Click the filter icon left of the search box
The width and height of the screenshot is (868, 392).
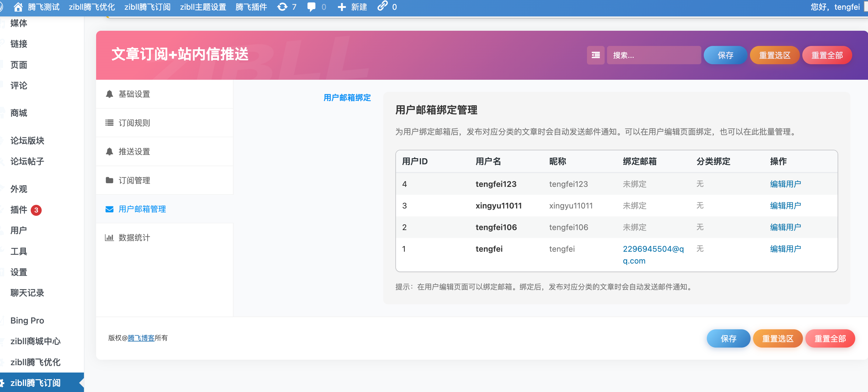click(x=595, y=55)
